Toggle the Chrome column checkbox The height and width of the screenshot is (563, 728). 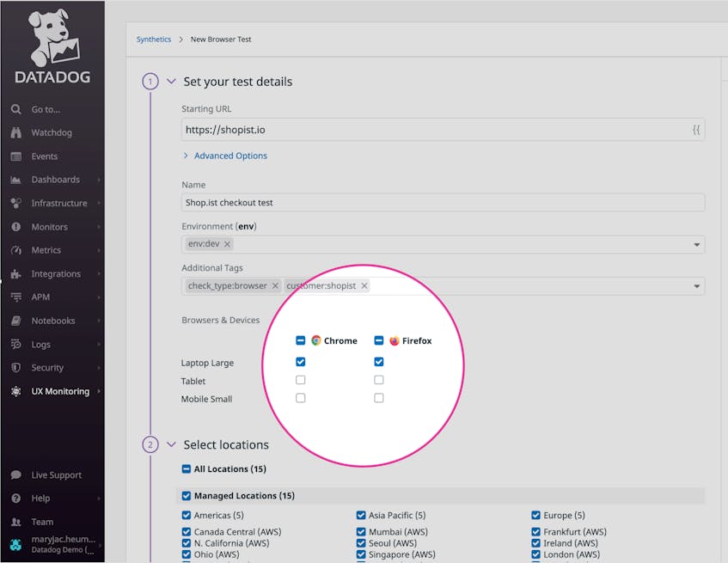click(x=300, y=340)
